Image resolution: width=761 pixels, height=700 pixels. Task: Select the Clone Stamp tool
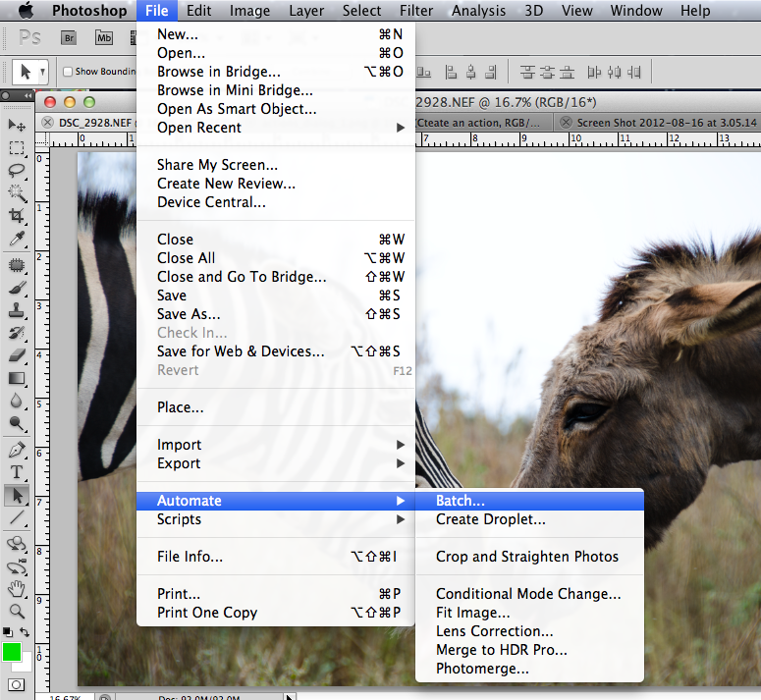point(17,310)
